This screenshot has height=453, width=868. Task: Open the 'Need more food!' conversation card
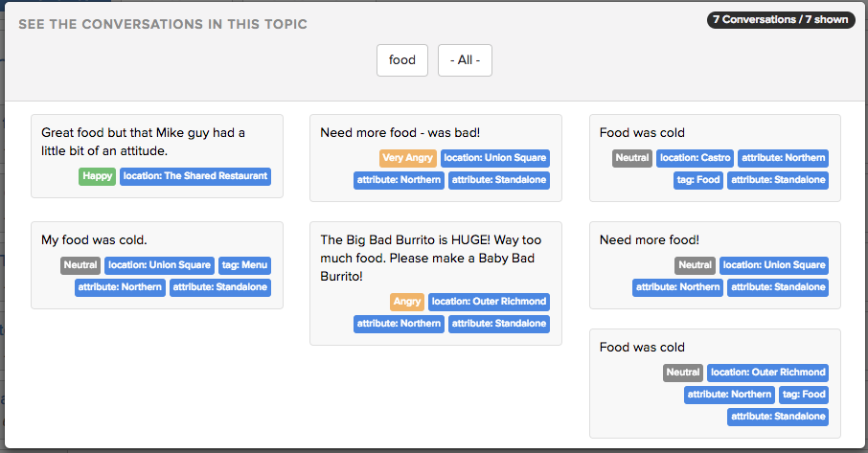click(x=716, y=265)
